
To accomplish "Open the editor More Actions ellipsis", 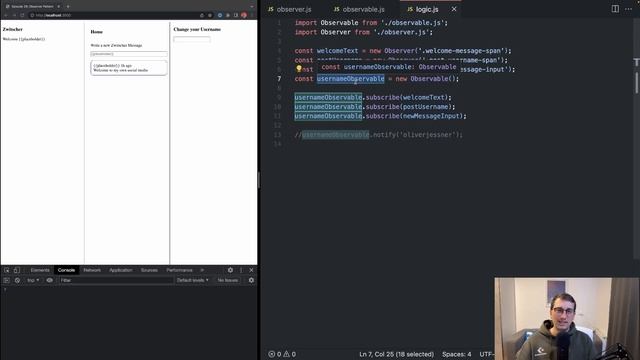I will (x=628, y=9).
